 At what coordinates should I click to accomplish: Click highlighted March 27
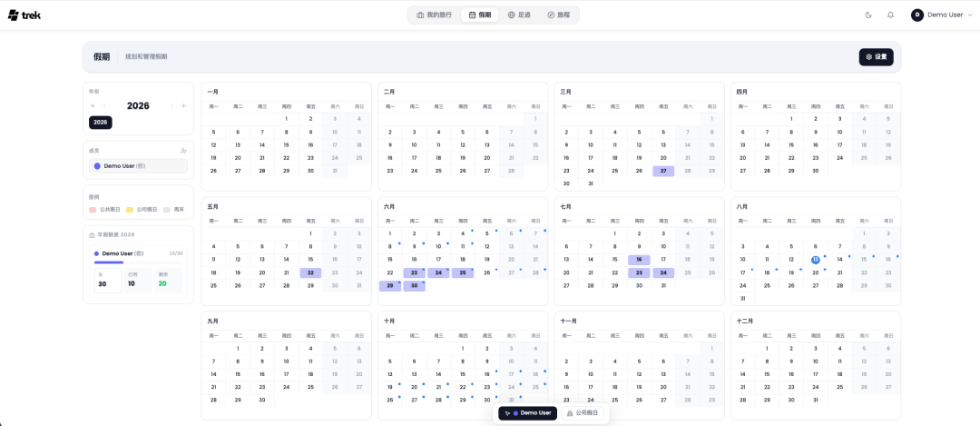663,171
